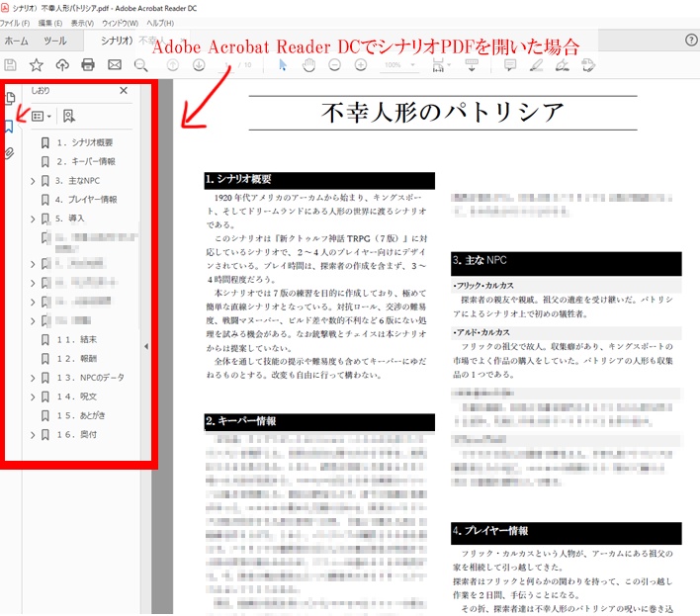The image size is (700, 616).
Task: Jump to bookmark 1. シナリオ概要
Action: point(84,142)
